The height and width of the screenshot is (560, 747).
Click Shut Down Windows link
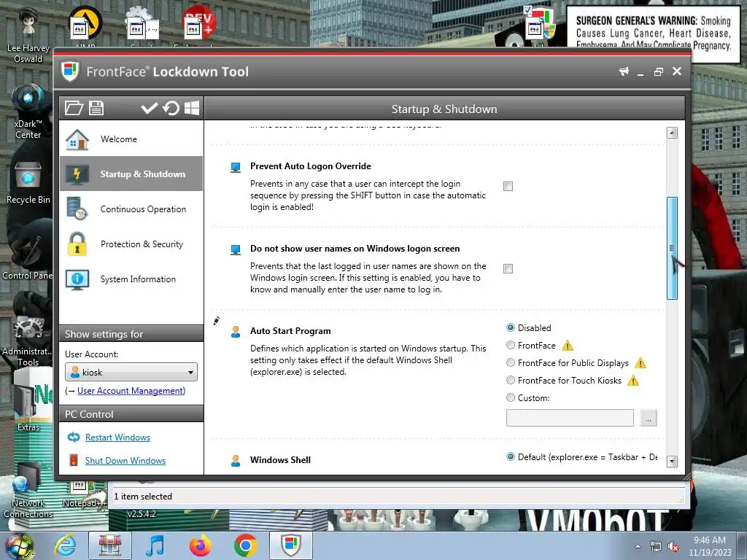125,461
